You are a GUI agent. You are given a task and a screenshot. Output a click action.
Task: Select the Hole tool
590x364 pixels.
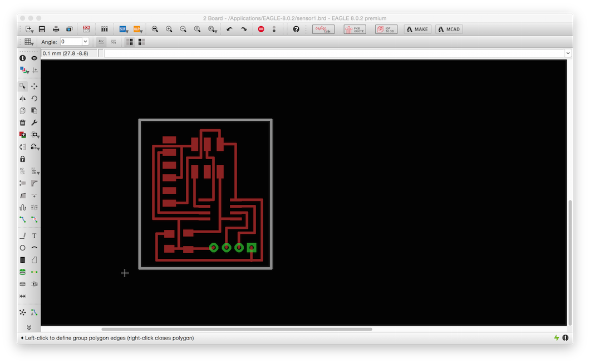click(23, 284)
